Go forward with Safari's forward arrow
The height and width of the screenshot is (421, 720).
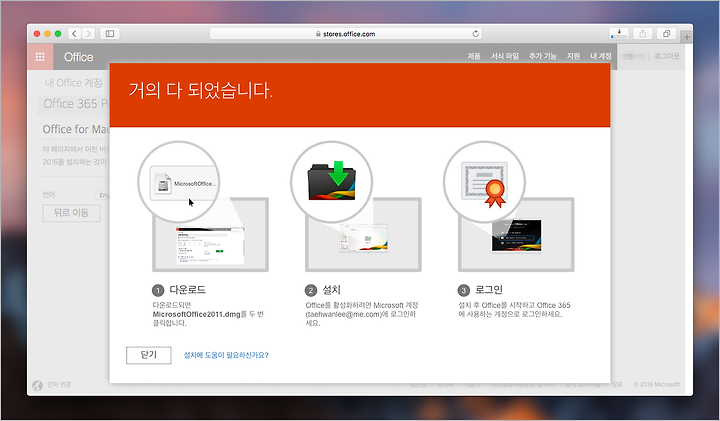(x=88, y=34)
